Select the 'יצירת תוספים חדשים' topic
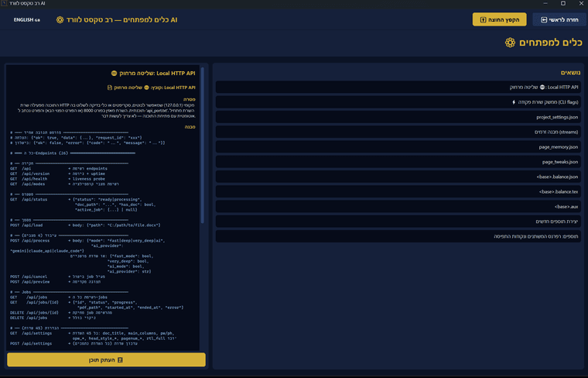This screenshot has height=378, width=588. (398, 221)
